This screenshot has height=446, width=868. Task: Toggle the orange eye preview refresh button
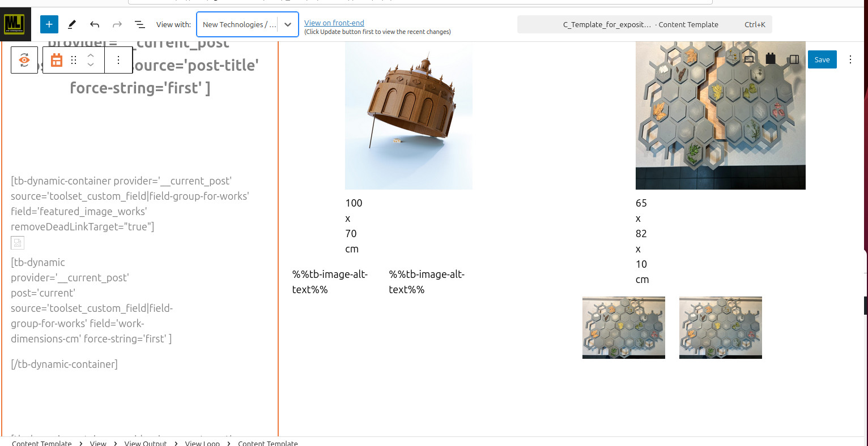coord(24,60)
